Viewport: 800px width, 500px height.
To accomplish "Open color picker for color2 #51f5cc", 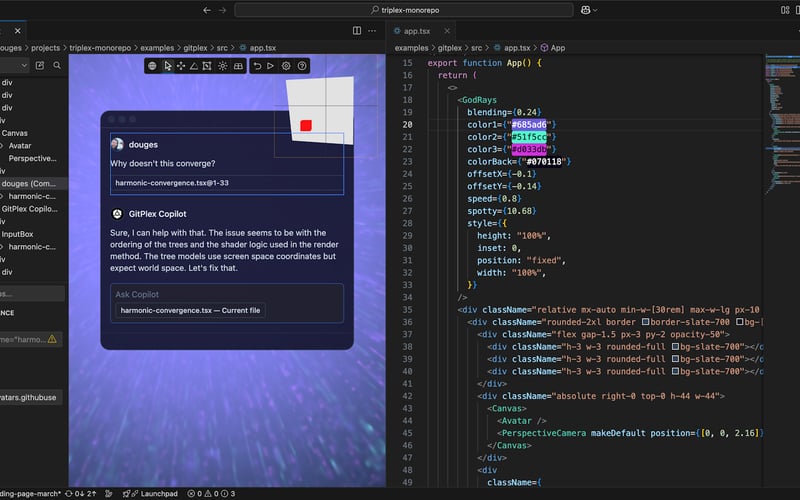I will [529, 137].
